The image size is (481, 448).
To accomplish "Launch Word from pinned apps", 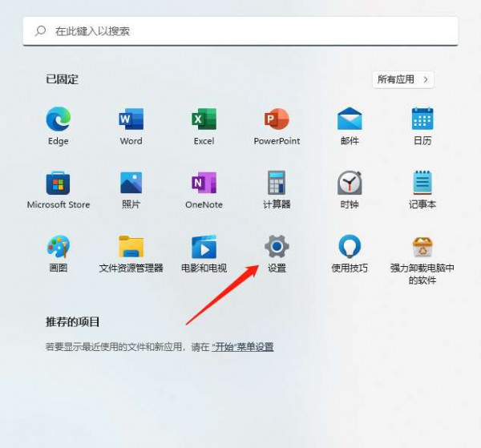I will [x=131, y=119].
